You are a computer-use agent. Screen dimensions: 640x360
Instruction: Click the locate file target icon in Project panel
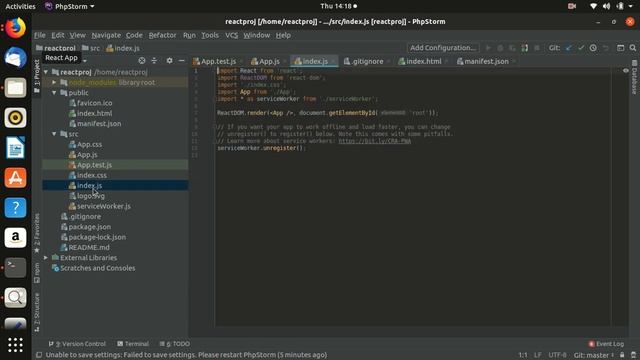(x=142, y=61)
